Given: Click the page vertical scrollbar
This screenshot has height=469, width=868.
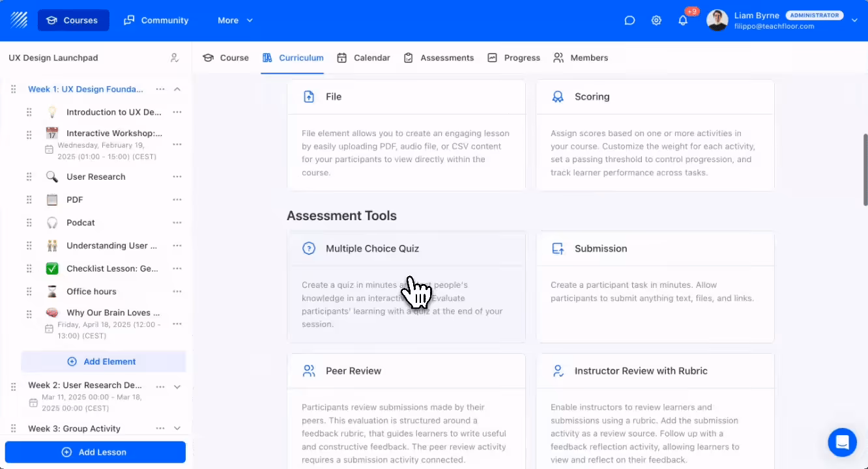Looking at the screenshot, I should point(865,170).
